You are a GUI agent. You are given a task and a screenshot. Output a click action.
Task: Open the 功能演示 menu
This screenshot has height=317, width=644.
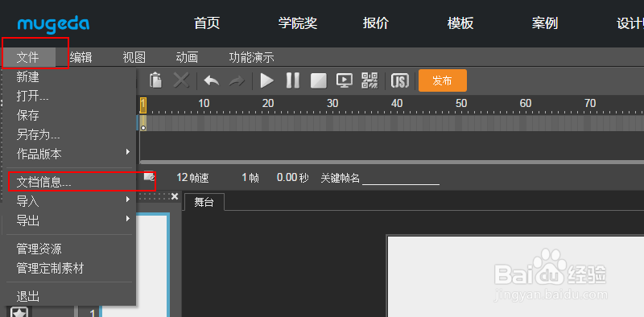(x=251, y=57)
